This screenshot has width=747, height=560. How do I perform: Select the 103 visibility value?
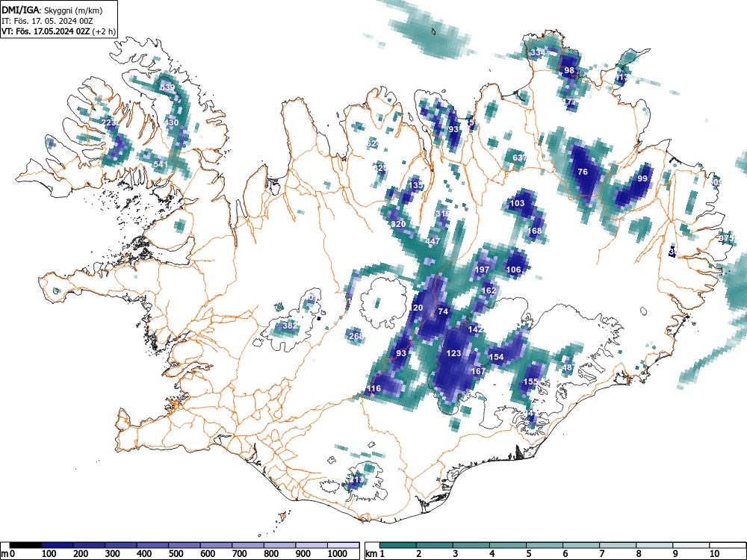pos(517,203)
